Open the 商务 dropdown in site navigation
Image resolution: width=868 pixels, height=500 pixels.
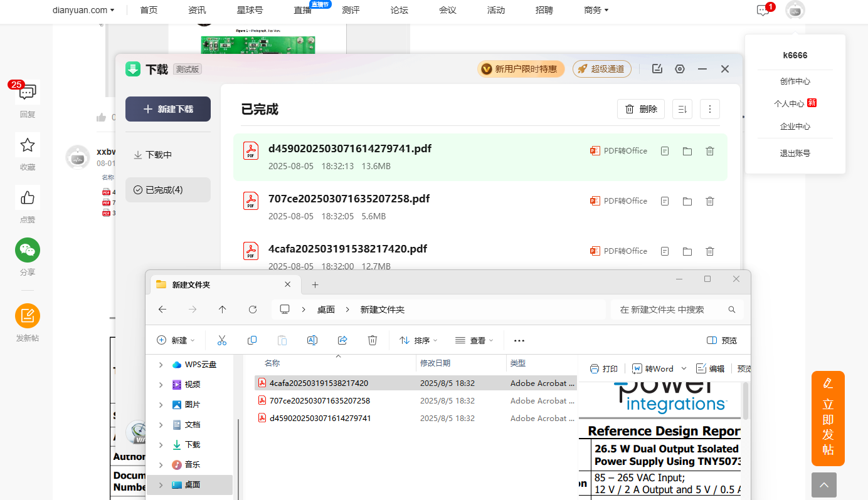point(596,10)
